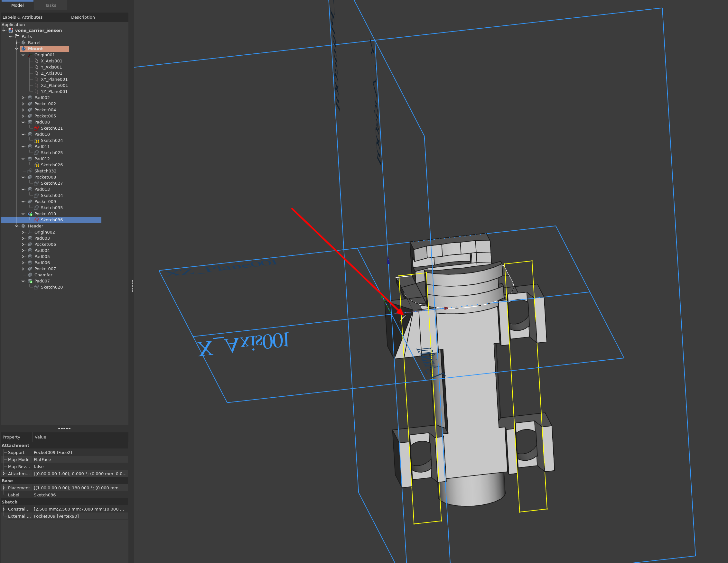Switch to the Tasks tab
The width and height of the screenshot is (728, 563).
[x=51, y=5]
